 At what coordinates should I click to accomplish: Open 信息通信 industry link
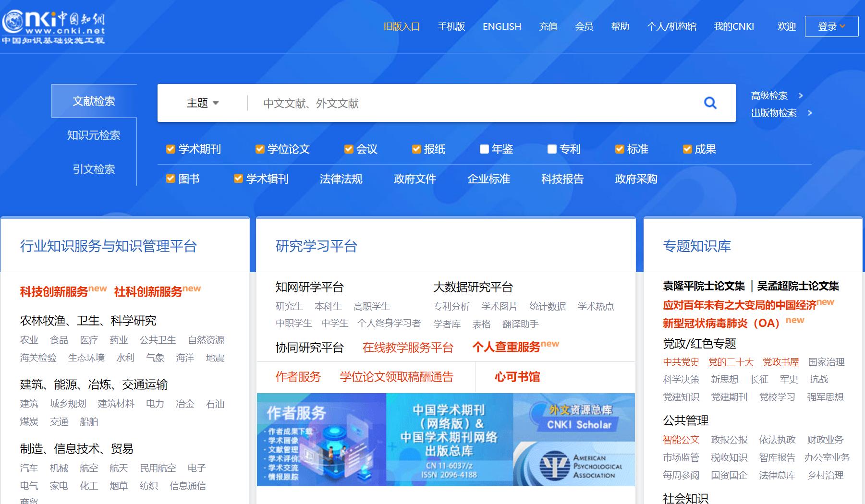(188, 486)
